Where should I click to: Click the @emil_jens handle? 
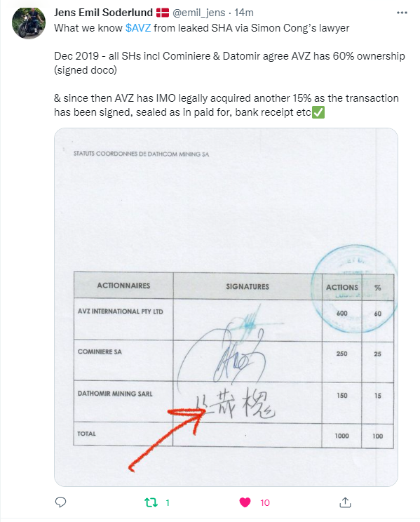click(198, 13)
